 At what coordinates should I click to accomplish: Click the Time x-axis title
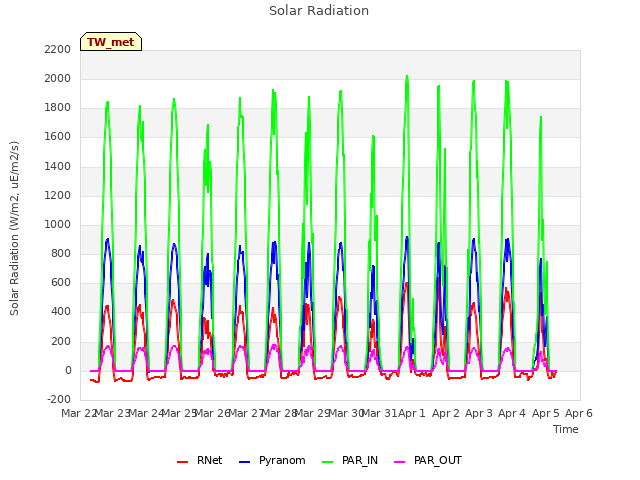point(566,429)
